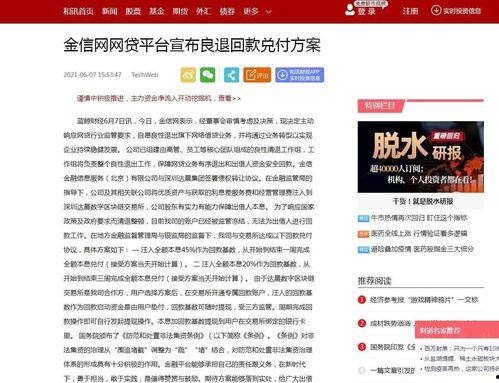499x383 pixels.
Task: Open the 脱水研报 banner image
Action: coord(421,157)
